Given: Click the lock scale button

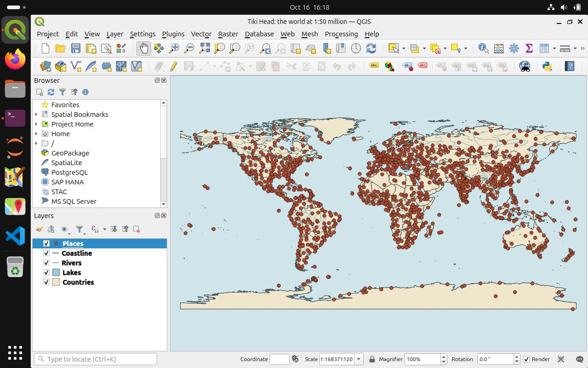Looking at the screenshot, I should click(372, 359).
